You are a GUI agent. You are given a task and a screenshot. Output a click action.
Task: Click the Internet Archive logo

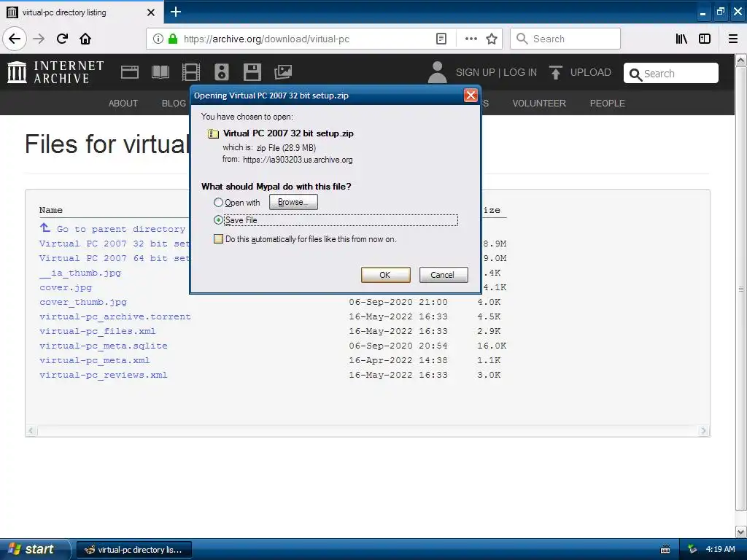click(x=55, y=72)
